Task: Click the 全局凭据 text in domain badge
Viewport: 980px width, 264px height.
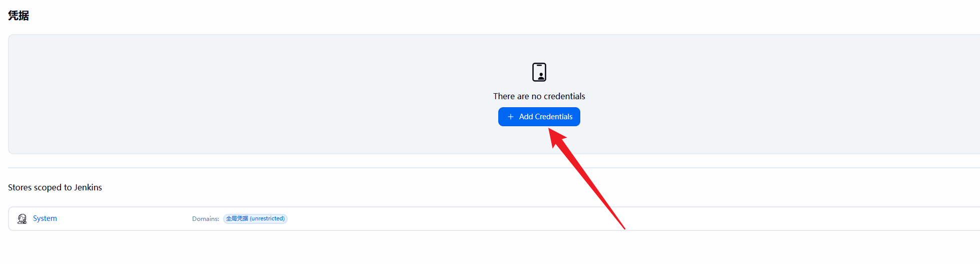Action: (x=237, y=219)
